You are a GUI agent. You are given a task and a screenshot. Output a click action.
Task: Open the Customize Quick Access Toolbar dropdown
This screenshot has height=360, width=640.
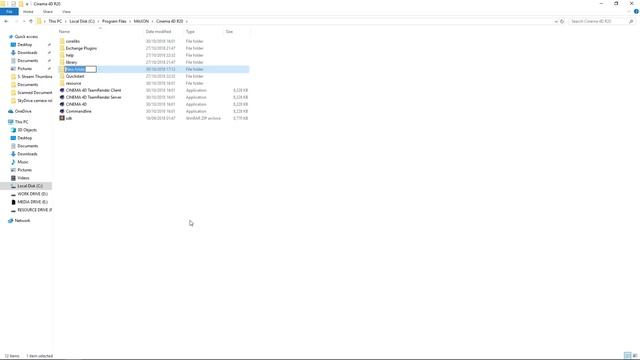(27, 4)
